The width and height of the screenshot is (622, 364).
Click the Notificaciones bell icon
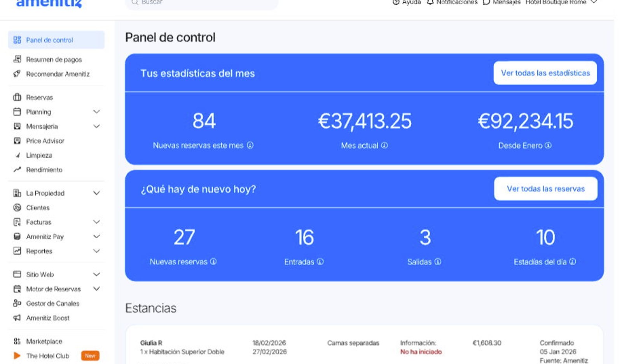(430, 2)
